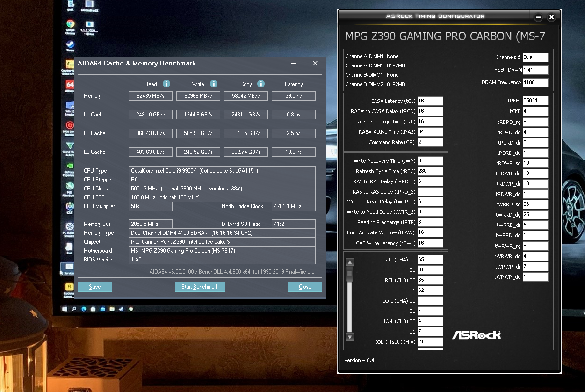Click the tWRRD_sg value field

[x=535, y=204]
